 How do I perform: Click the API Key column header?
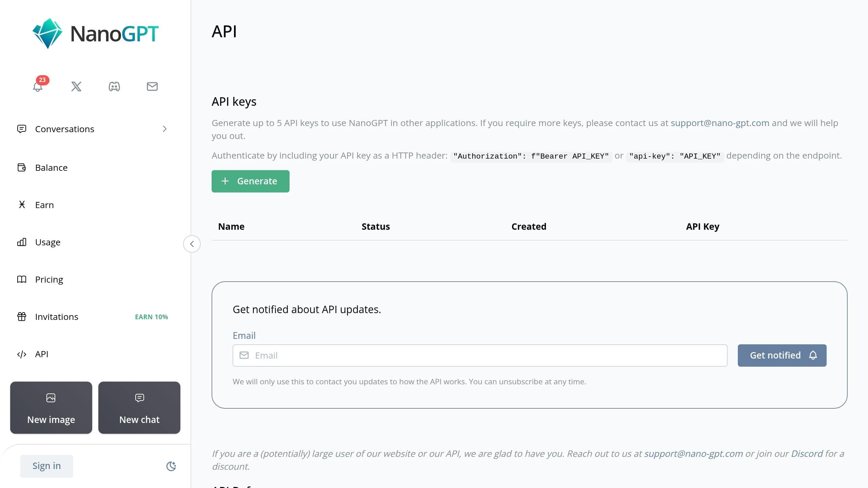[703, 227]
